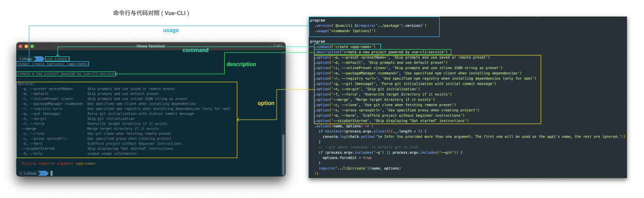Click the Howe Terminal window title
The height and width of the screenshot is (198, 644).
(x=150, y=46)
